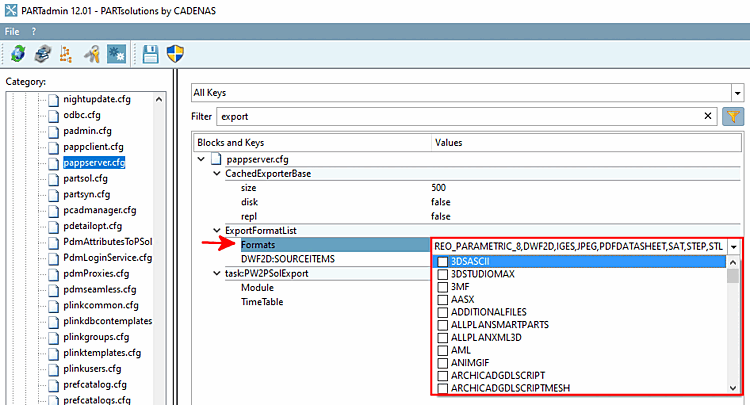Click the Windows shield administrator icon
Screen dimensions: 750x405
[175, 54]
